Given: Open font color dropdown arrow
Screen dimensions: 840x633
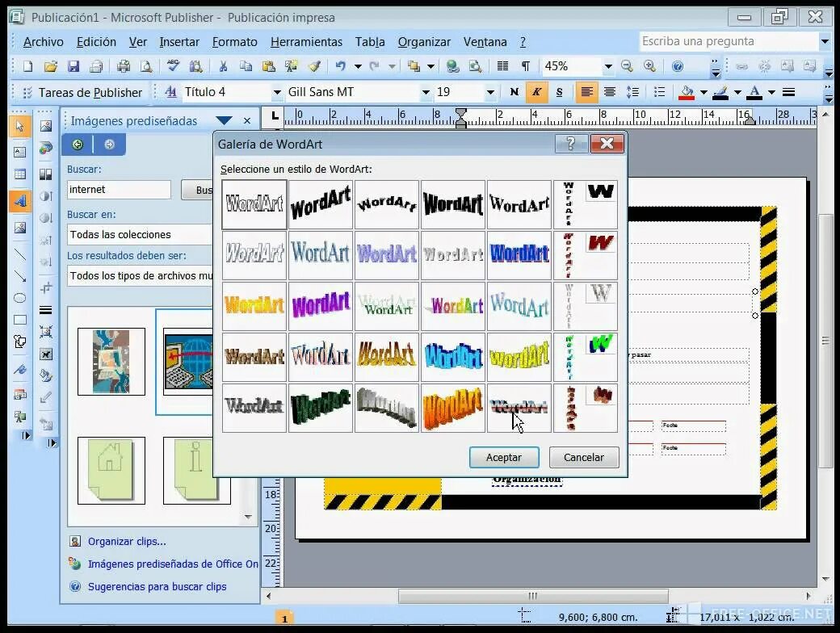Looking at the screenshot, I should 771,92.
